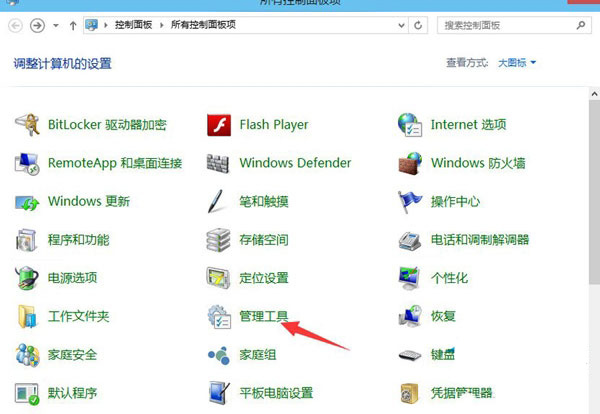This screenshot has height=414, width=600.
Task: Open the 个性化 monitor icon
Action: tap(409, 278)
